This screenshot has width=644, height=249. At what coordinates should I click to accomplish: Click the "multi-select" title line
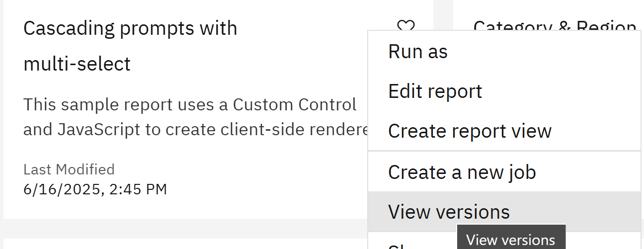point(77,64)
